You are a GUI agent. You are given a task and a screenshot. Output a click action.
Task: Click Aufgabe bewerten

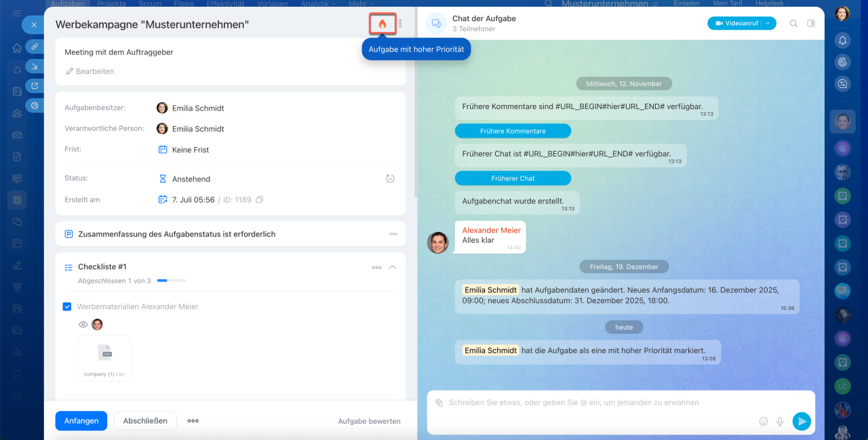[370, 421]
